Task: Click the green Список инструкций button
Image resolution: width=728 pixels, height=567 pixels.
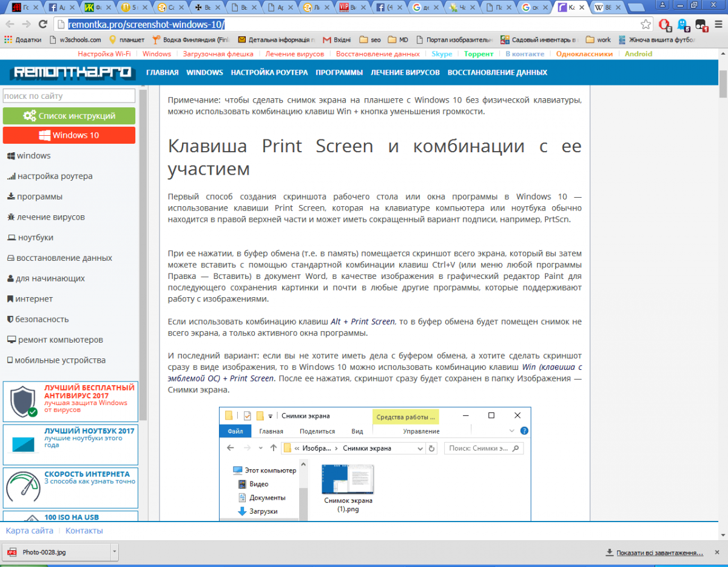Action: tap(69, 116)
